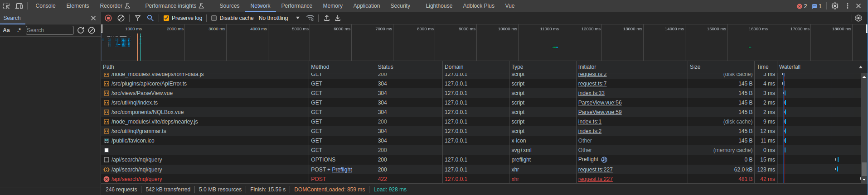868x195 pixels.
Task: Export HAR file with download arrow
Action: (338, 18)
